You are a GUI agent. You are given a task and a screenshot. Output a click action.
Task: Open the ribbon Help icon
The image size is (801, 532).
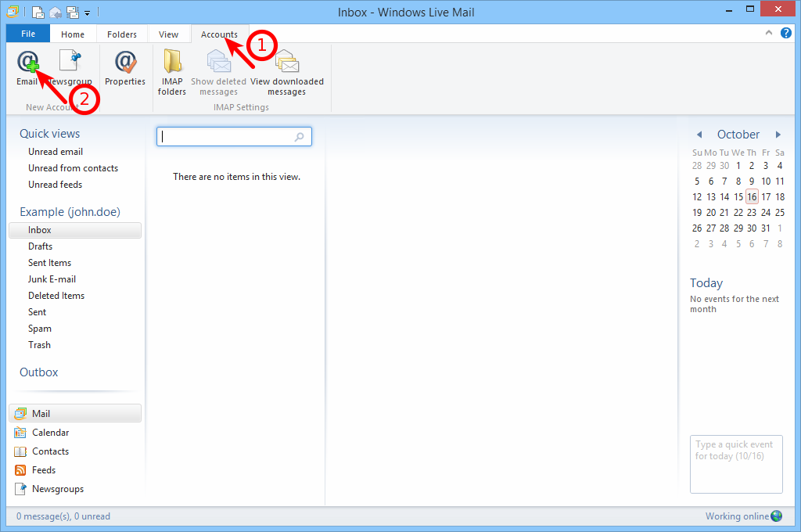(785, 33)
